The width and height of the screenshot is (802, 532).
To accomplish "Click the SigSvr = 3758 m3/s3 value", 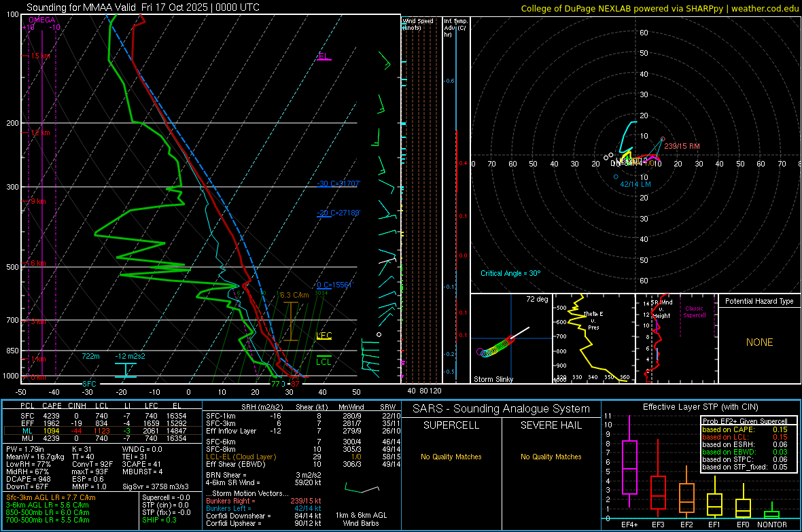I will tap(156, 486).
